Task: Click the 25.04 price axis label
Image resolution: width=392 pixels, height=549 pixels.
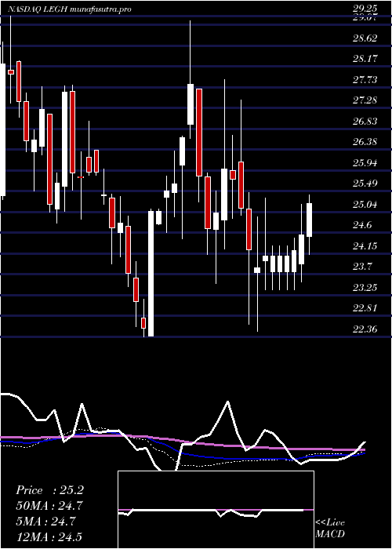Action: (365, 204)
